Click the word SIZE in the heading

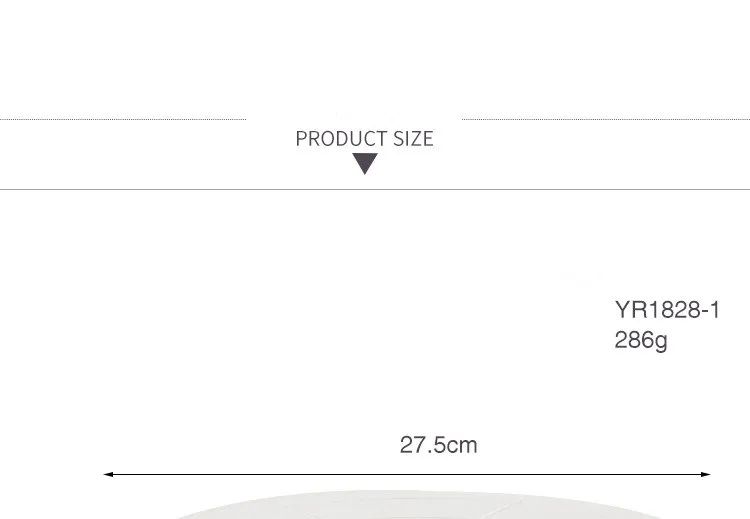point(413,139)
